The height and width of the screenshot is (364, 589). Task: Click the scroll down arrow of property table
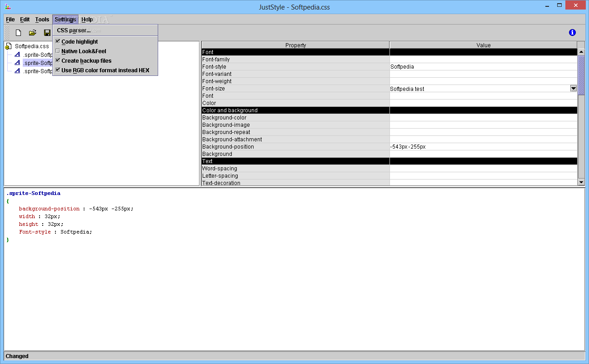(581, 182)
